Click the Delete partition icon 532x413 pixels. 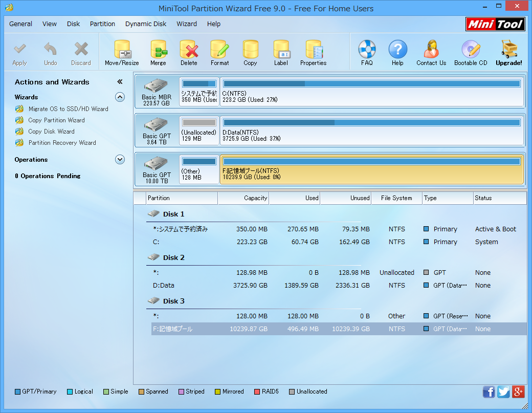pos(189,50)
